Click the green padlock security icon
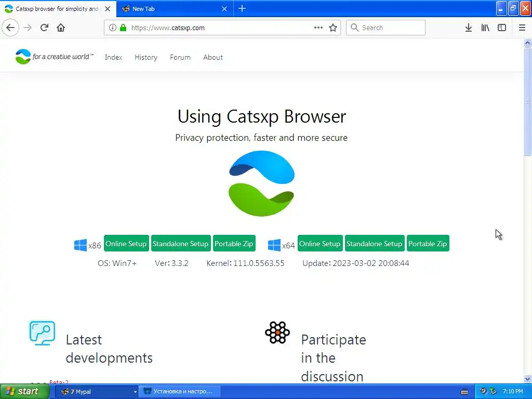This screenshot has width=532, height=399. [x=123, y=28]
